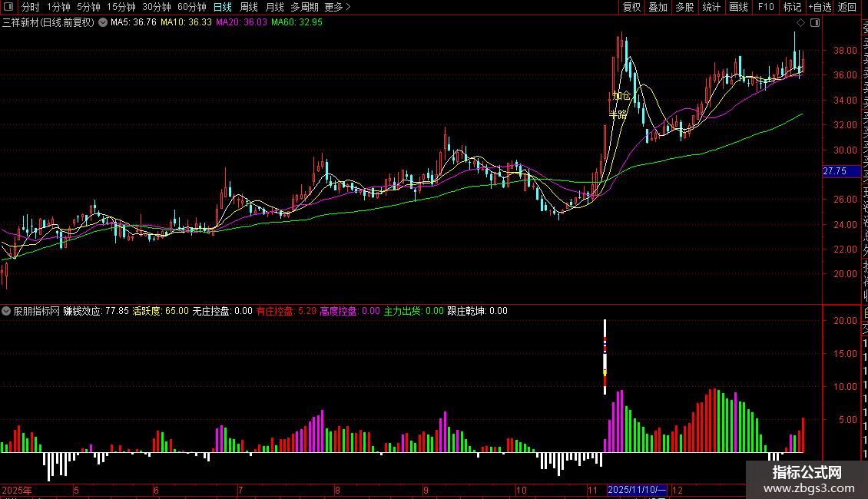The width and height of the screenshot is (868, 499).
Task: Click the MA5: 36.76 label
Action: pyautogui.click(x=134, y=22)
